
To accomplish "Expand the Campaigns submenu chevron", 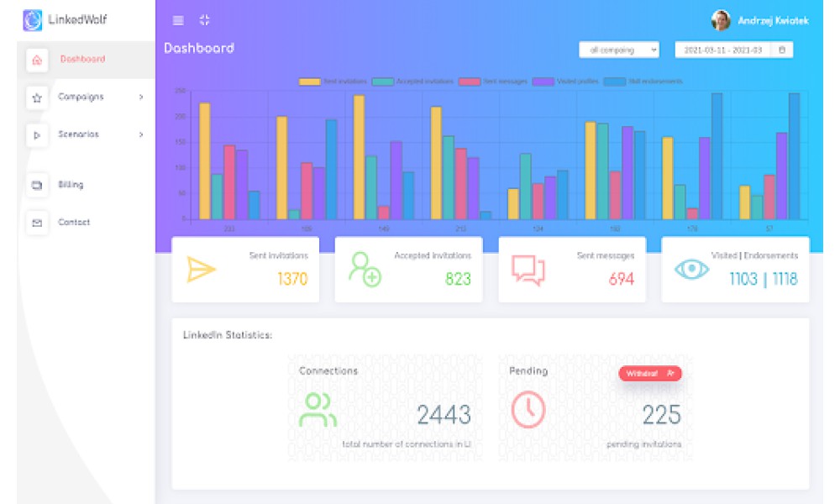I will (141, 97).
